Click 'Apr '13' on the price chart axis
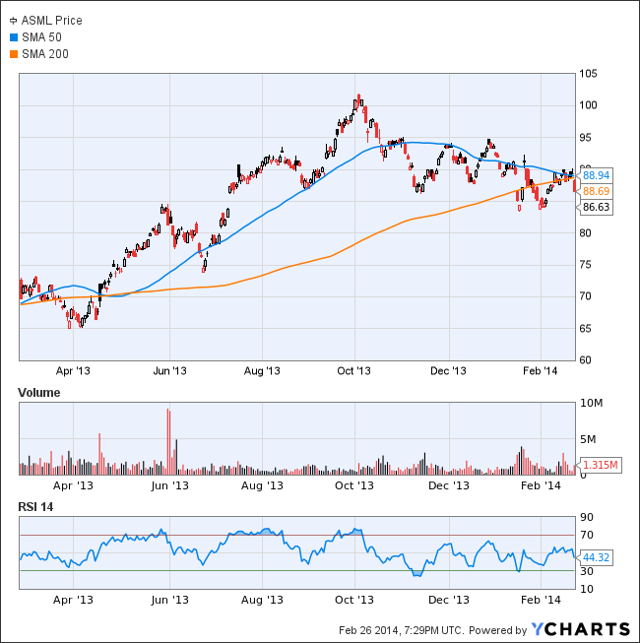The image size is (640, 643). tap(73, 371)
